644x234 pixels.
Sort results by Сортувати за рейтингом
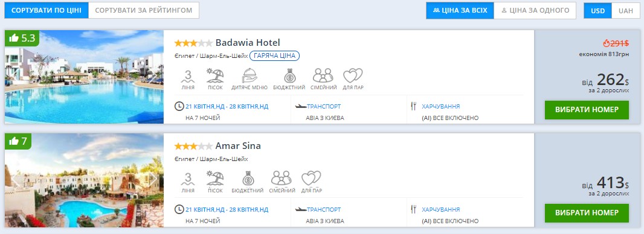coord(144,10)
